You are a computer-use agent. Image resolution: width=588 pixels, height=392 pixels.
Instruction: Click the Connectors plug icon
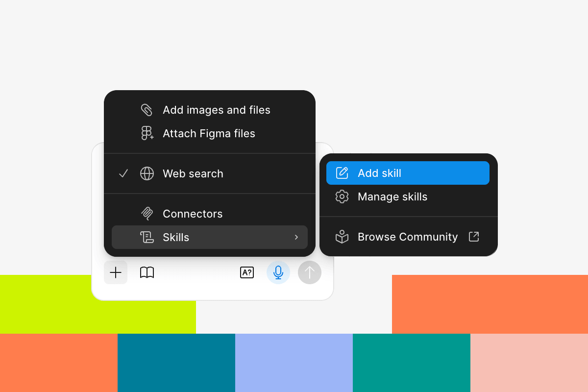coord(147,214)
